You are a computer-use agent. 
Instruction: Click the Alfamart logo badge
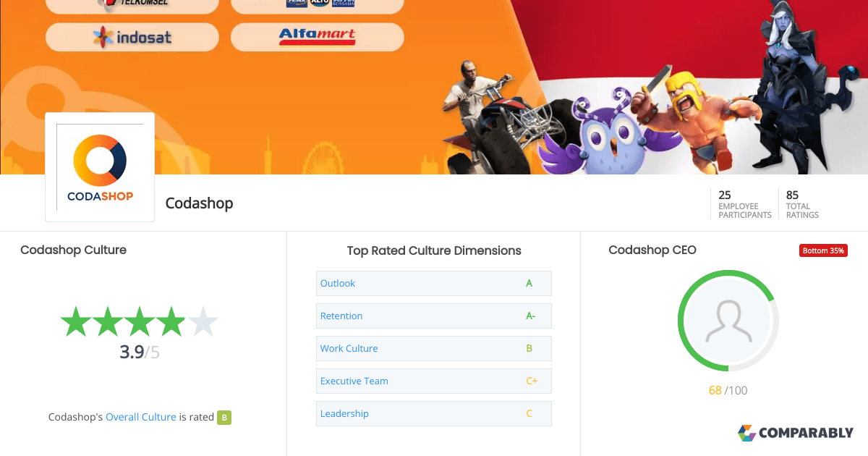(318, 37)
